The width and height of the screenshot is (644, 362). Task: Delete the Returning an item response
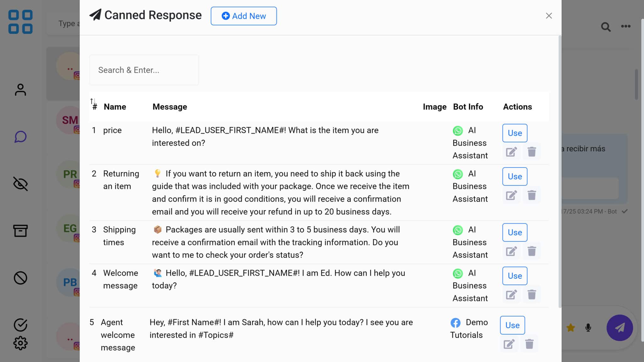click(x=532, y=195)
